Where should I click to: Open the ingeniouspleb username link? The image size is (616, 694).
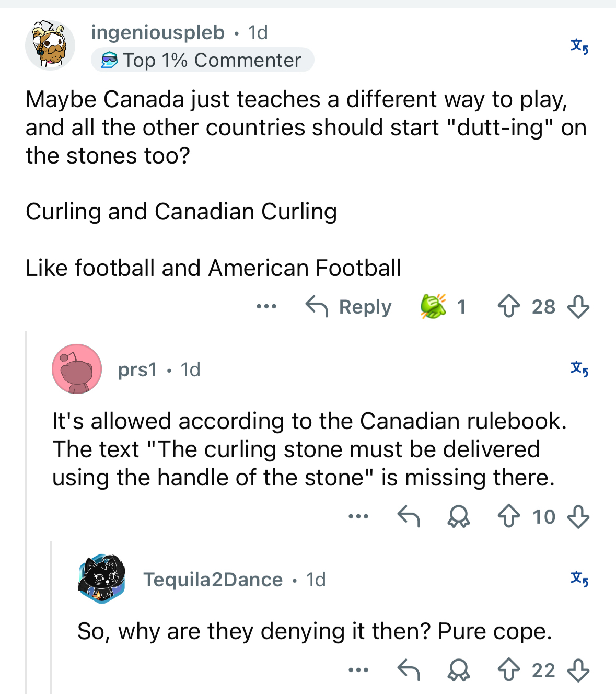[x=158, y=32]
